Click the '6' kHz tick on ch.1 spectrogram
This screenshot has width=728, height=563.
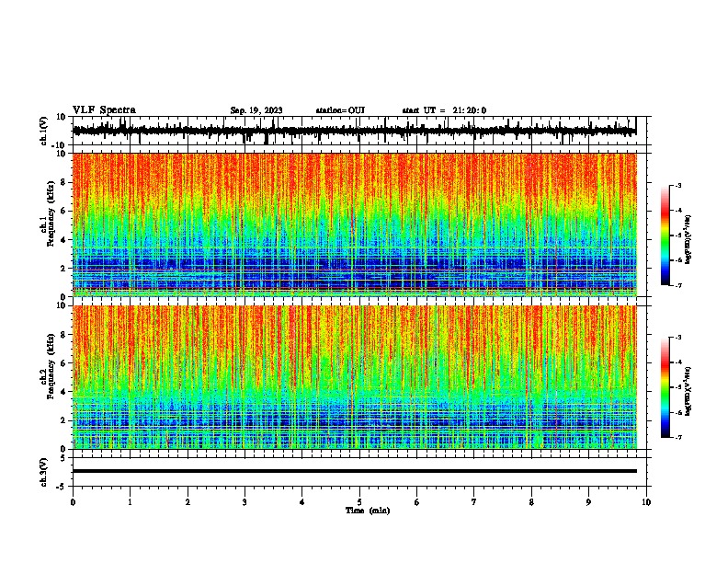click(64, 211)
